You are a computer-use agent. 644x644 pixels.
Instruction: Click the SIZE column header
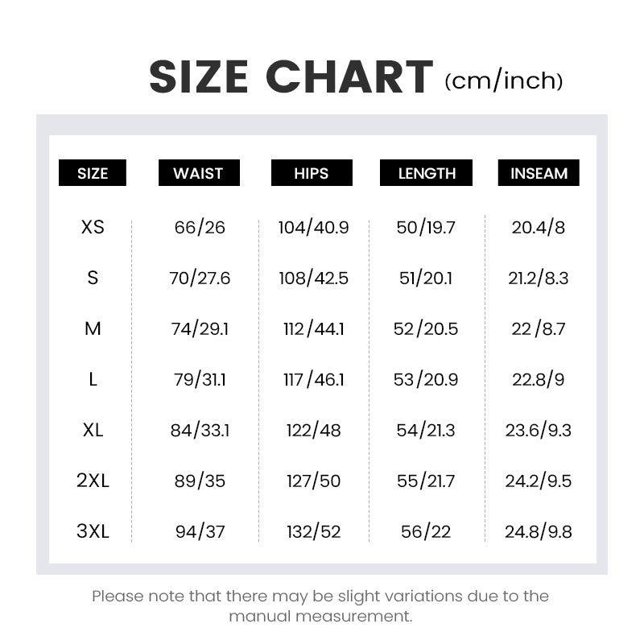93,173
